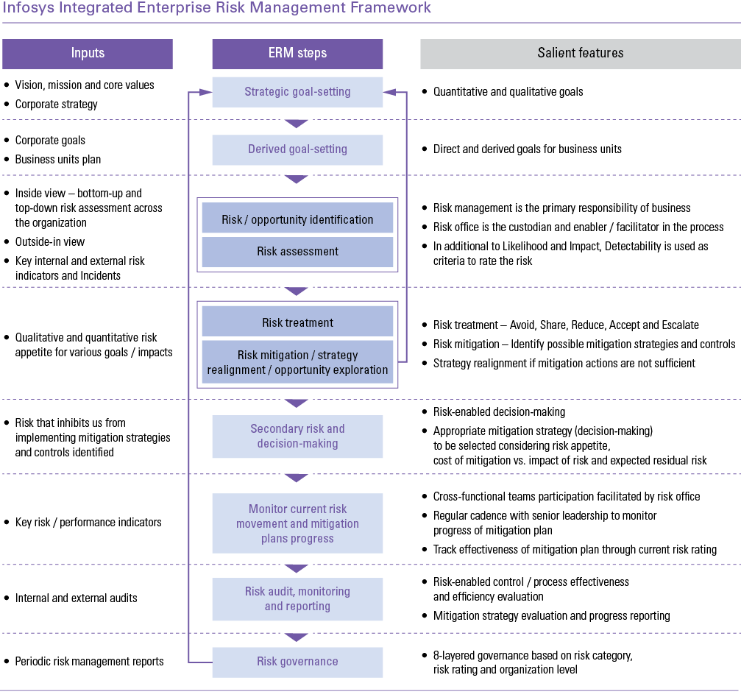Select the "Strategic goal-setting" step box
This screenshot has height=700, width=741.
pyautogui.click(x=297, y=92)
